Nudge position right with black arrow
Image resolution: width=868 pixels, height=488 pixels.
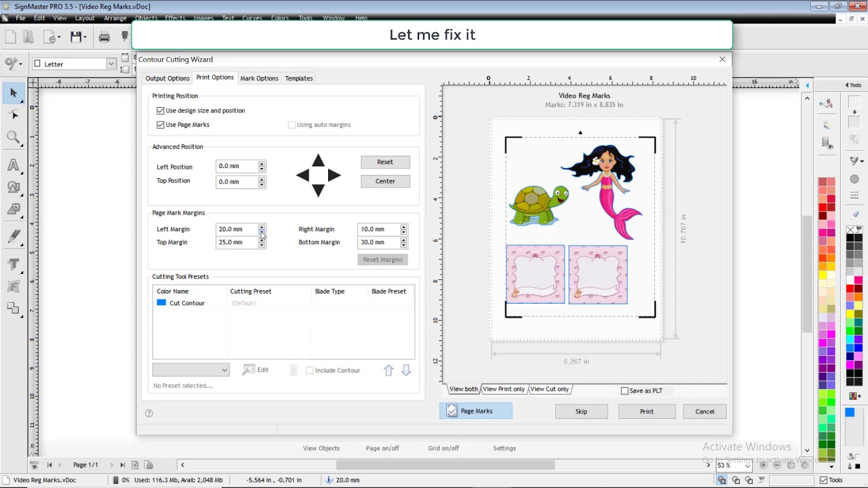pyautogui.click(x=334, y=176)
